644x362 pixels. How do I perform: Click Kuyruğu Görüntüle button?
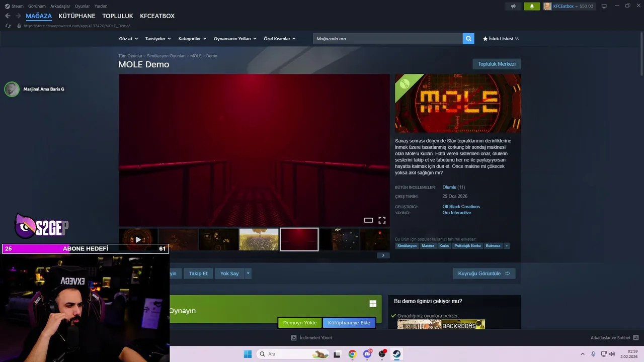[484, 274]
